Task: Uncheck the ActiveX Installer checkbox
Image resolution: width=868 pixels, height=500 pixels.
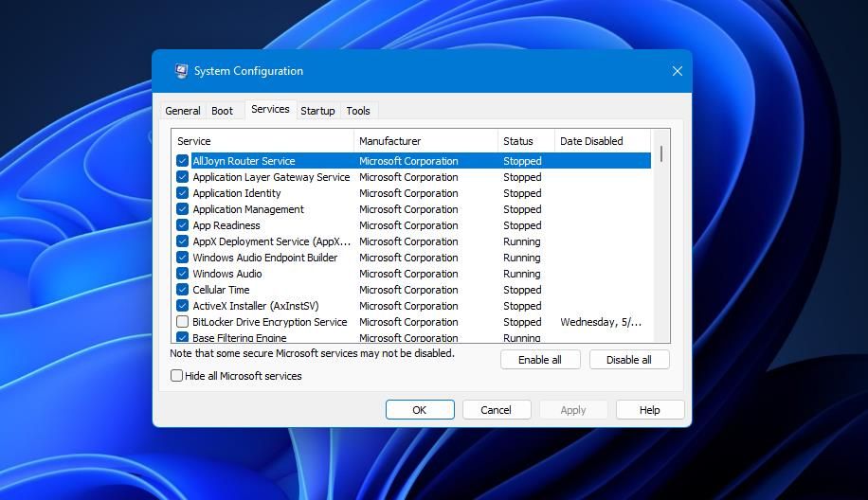Action: pyautogui.click(x=182, y=305)
